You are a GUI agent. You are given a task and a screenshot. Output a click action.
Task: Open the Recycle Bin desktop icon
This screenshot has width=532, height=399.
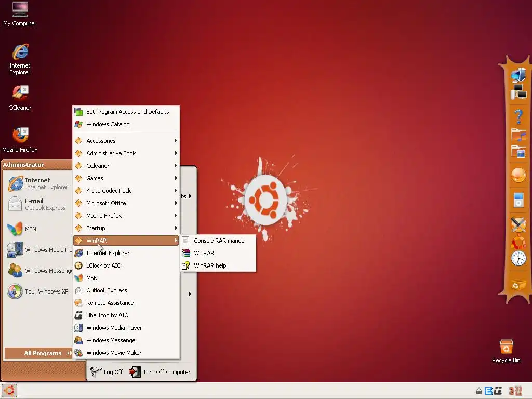[x=506, y=351]
